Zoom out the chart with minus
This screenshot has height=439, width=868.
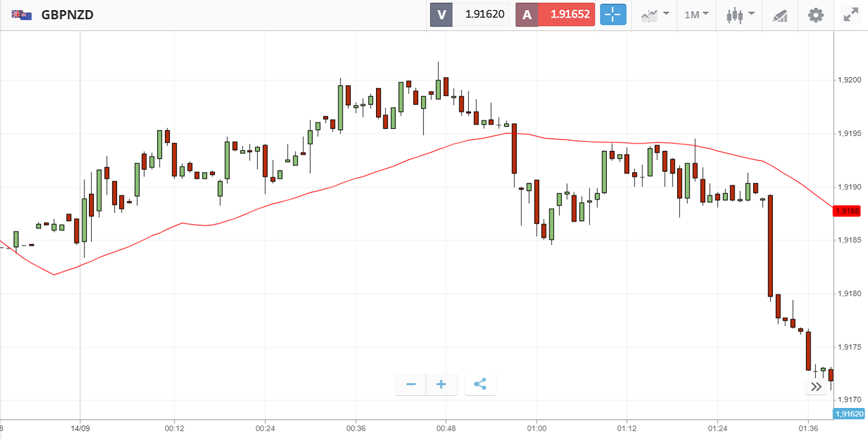coord(411,384)
